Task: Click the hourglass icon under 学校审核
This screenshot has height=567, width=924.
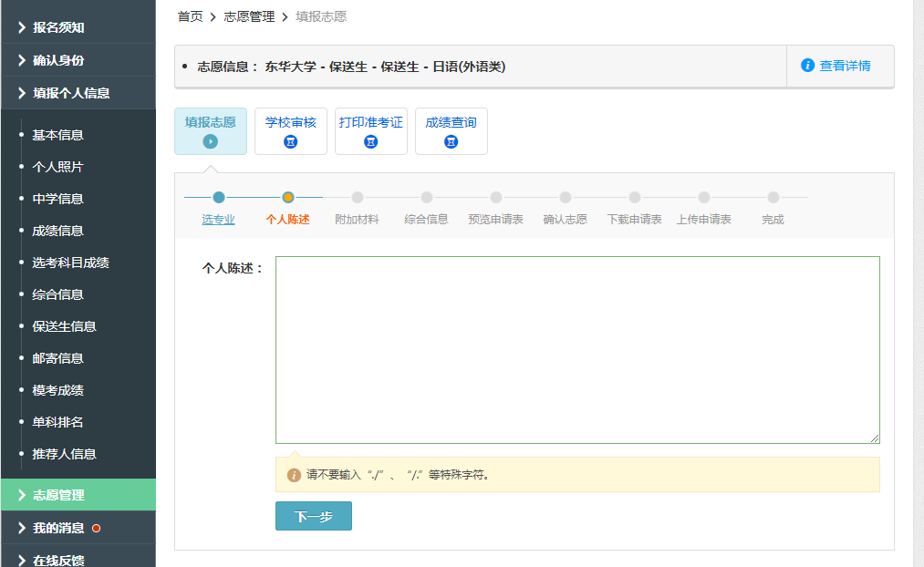Action: 291,141
